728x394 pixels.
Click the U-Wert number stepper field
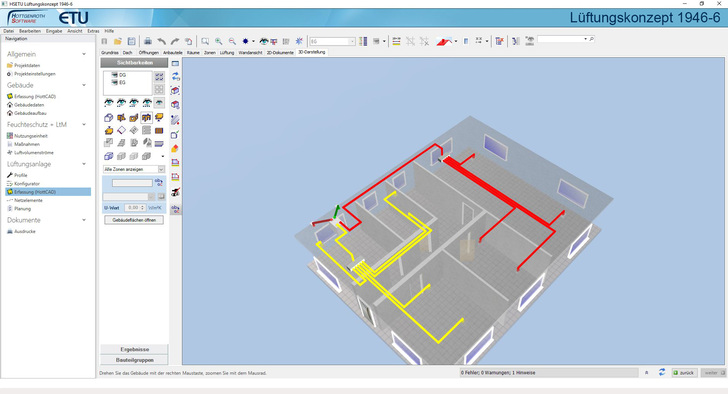135,208
